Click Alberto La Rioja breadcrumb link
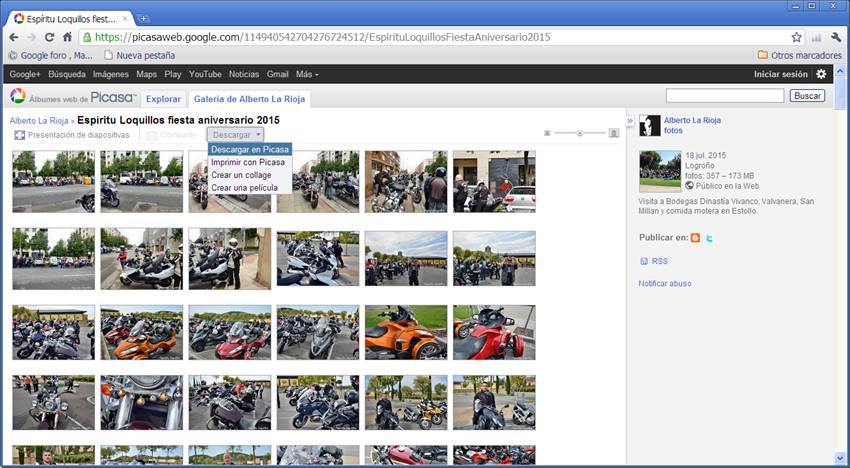The height and width of the screenshot is (468, 850). coord(38,121)
